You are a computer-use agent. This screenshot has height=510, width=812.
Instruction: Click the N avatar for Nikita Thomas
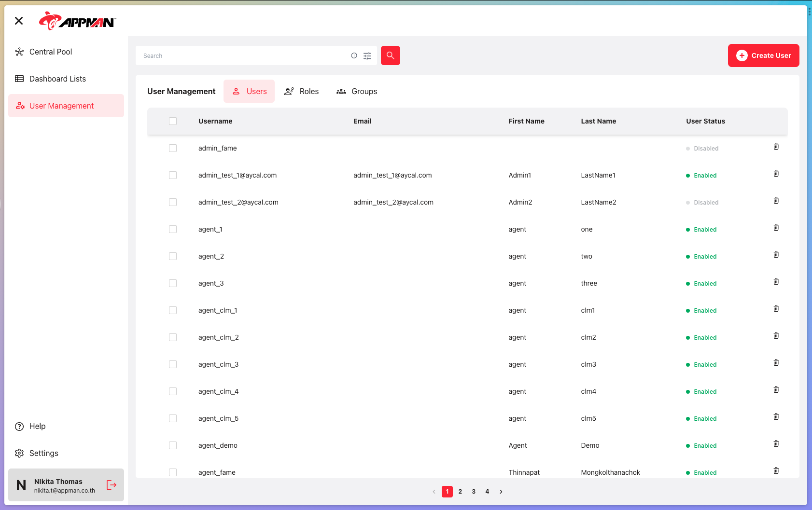pos(21,485)
